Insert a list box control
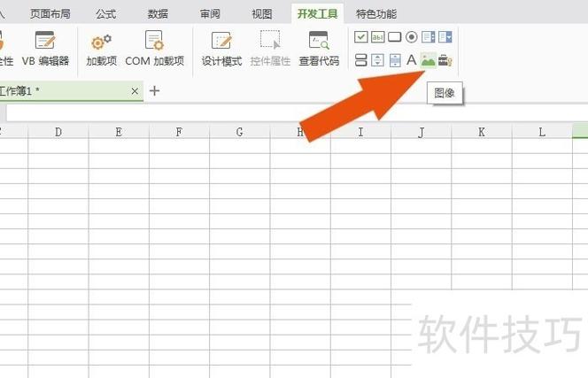The height and width of the screenshot is (378, 588). (x=429, y=37)
